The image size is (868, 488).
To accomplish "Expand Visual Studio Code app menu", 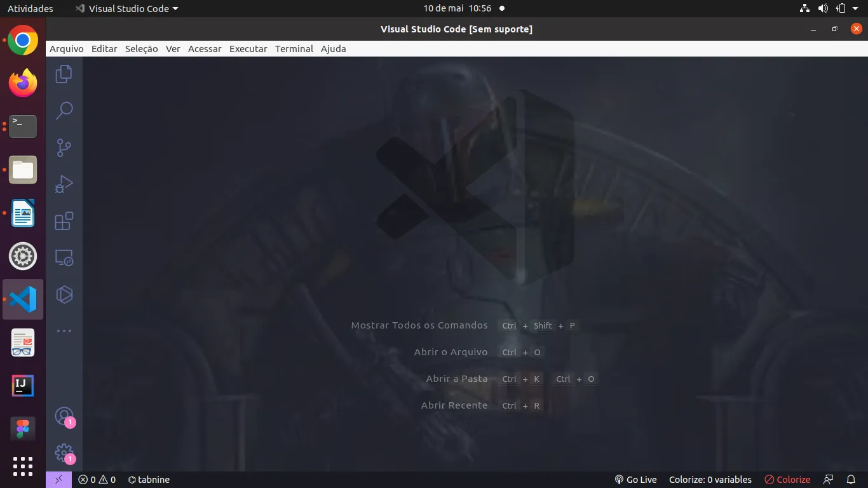I will (x=126, y=9).
